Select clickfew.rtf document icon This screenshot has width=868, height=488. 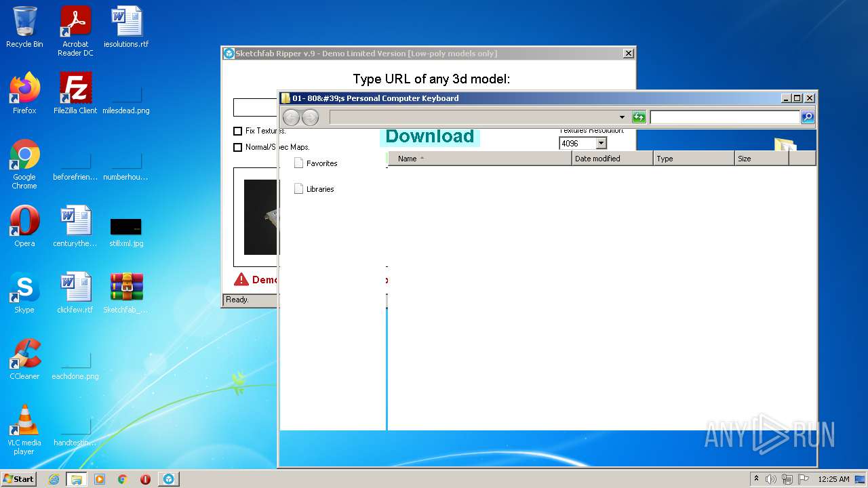tap(75, 293)
